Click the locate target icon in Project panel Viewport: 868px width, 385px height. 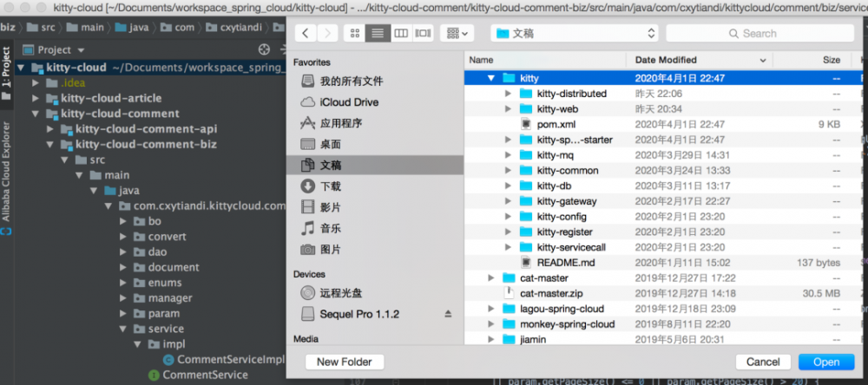pos(264,49)
